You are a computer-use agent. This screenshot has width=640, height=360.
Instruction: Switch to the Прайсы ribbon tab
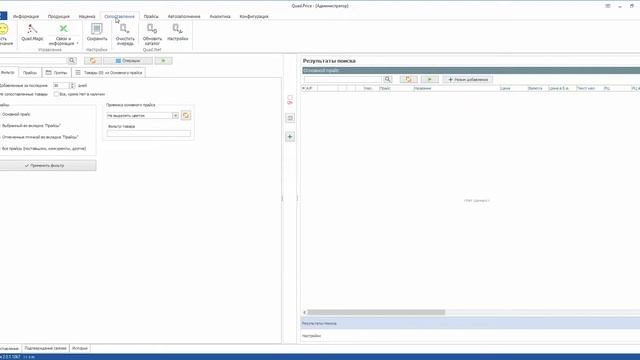[151, 16]
